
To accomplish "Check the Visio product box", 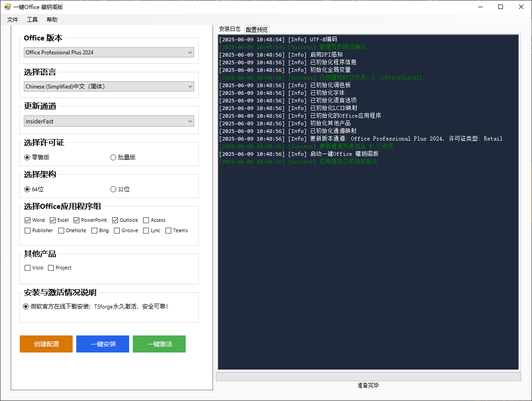I will (x=28, y=268).
